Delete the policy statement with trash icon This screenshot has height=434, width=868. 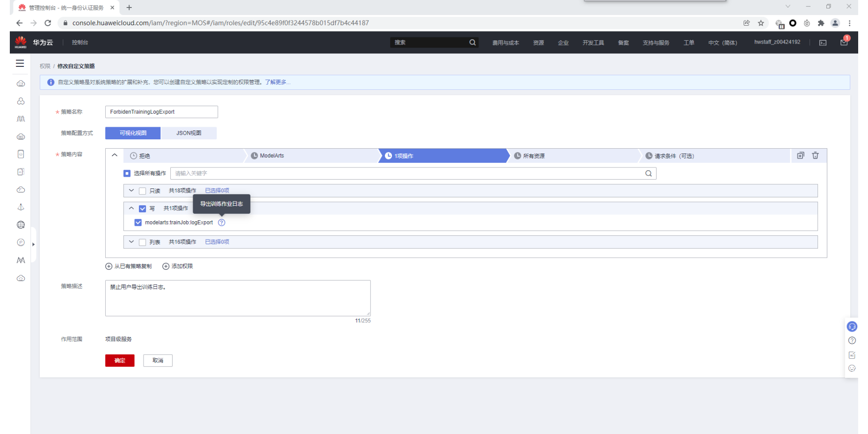tap(815, 156)
